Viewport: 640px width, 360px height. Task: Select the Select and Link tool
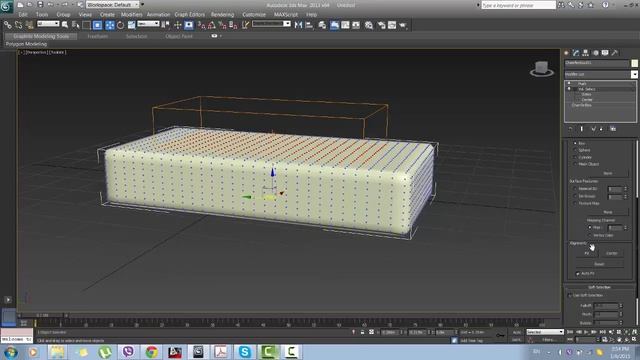tap(7, 25)
